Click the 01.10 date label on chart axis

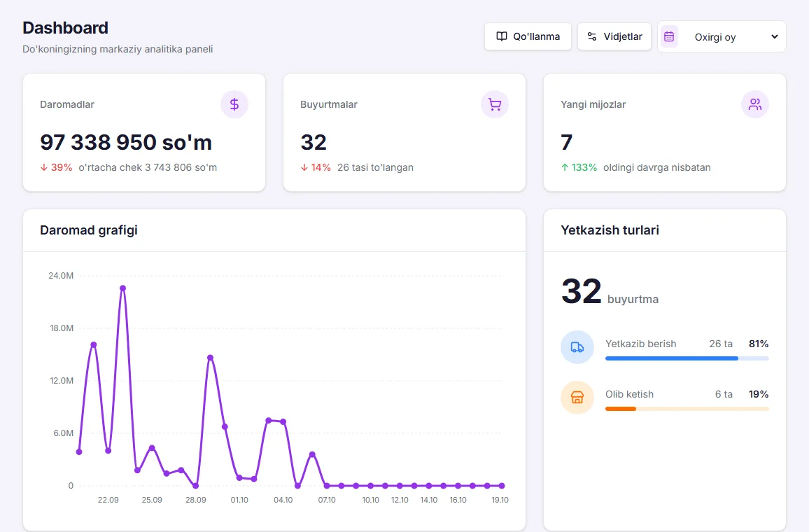point(239,500)
